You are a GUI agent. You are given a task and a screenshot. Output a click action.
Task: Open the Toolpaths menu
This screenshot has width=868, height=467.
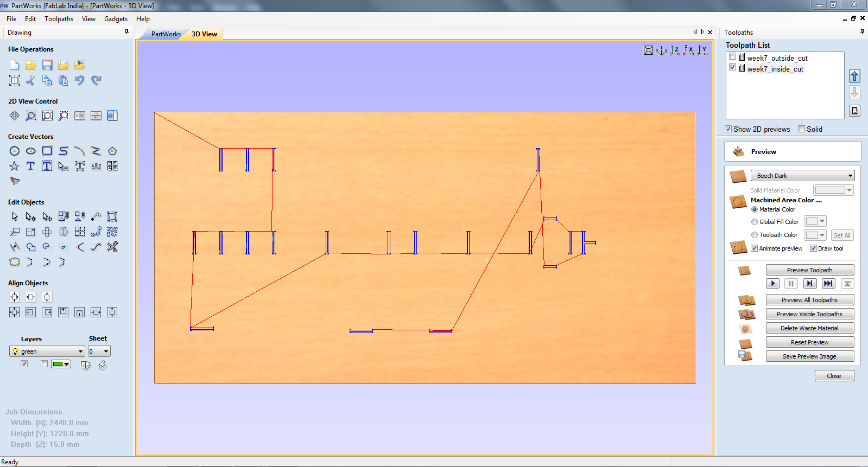pyautogui.click(x=59, y=19)
